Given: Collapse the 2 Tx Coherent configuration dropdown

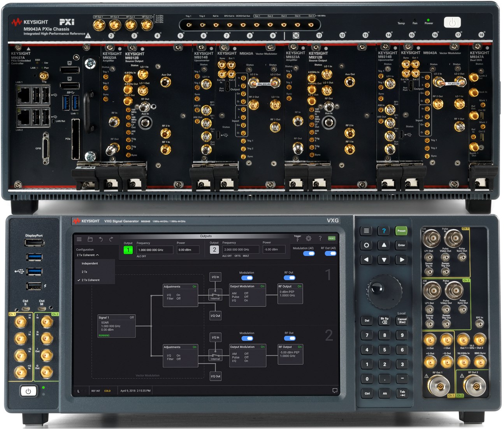Looking at the screenshot, I should point(88,255).
